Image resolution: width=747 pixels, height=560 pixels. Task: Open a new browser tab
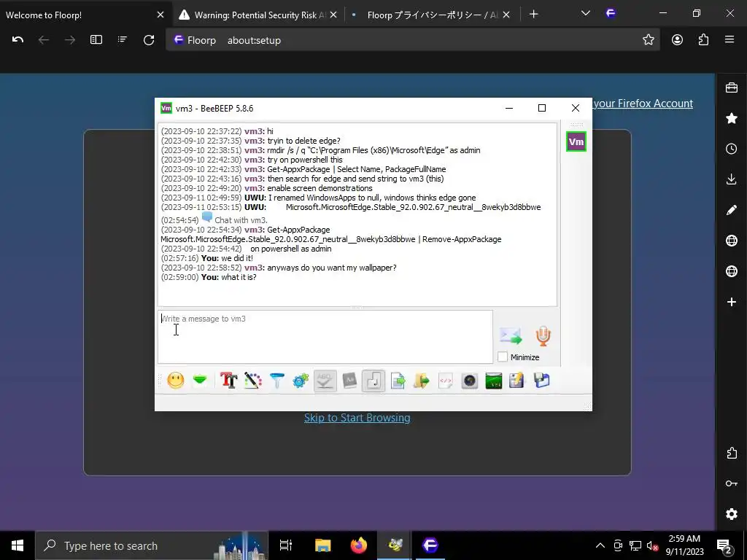point(533,15)
